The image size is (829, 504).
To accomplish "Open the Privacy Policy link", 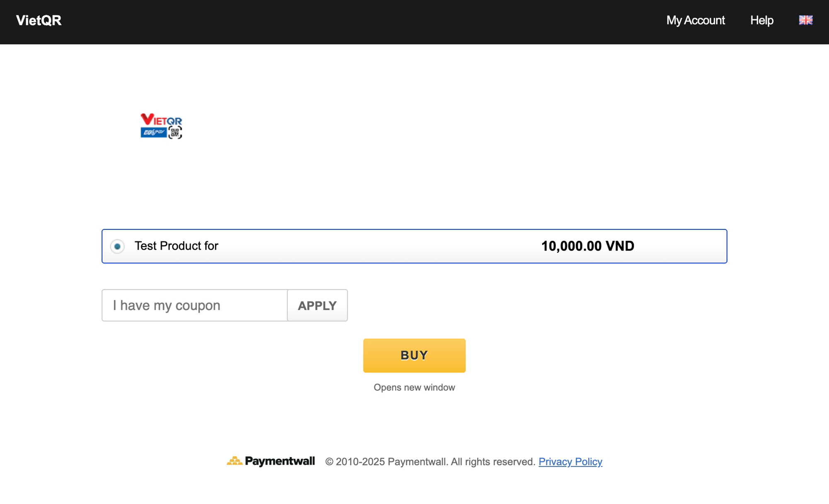I will (x=570, y=462).
